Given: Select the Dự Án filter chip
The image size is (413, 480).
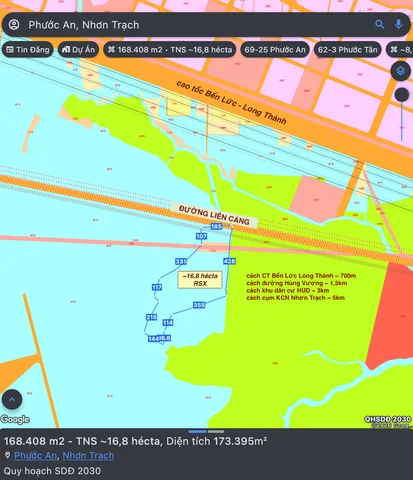Looking at the screenshot, I should pos(78,50).
